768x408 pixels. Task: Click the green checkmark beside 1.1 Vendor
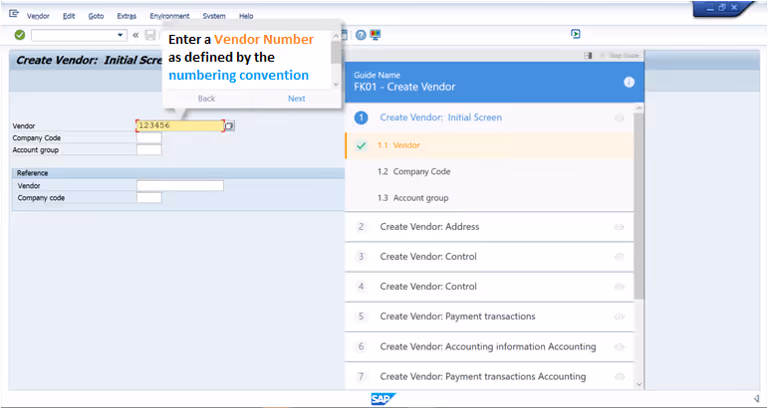tap(361, 145)
